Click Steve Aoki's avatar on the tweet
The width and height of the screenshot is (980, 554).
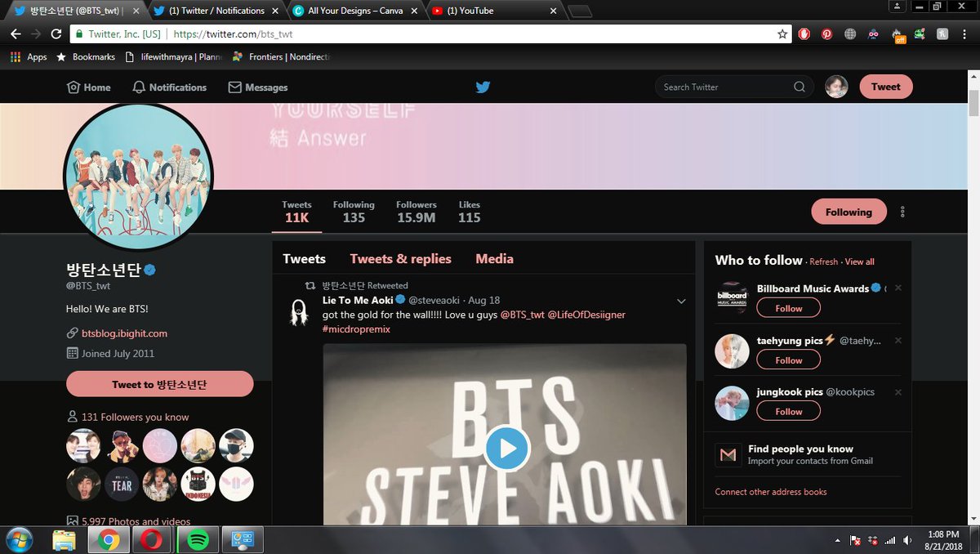(x=299, y=313)
